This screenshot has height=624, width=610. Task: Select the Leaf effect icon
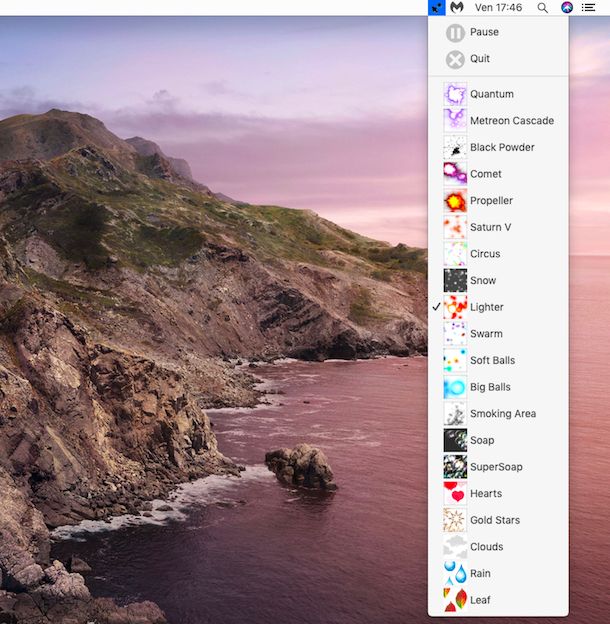pos(455,600)
